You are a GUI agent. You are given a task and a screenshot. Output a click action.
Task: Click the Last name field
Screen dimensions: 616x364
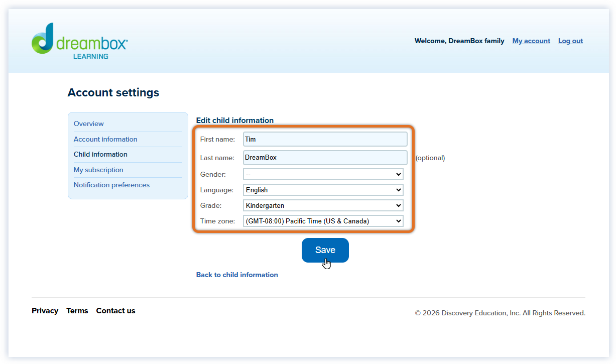coord(325,157)
